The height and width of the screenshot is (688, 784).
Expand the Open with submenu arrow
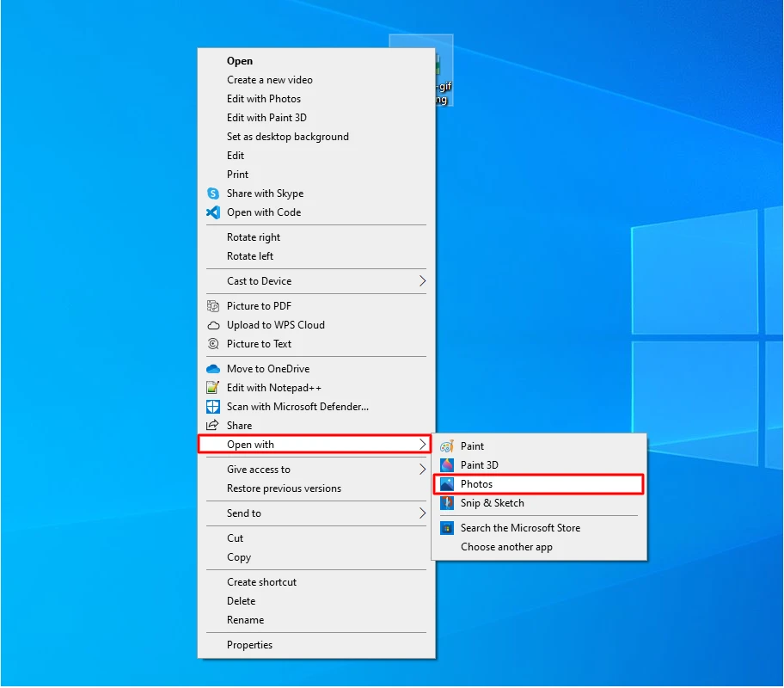click(422, 445)
